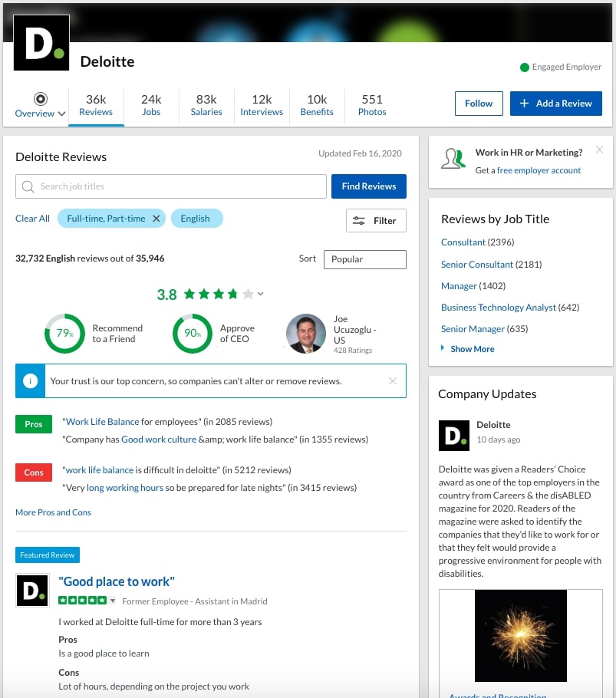Click the HR people icon
The image size is (616, 698).
click(453, 159)
